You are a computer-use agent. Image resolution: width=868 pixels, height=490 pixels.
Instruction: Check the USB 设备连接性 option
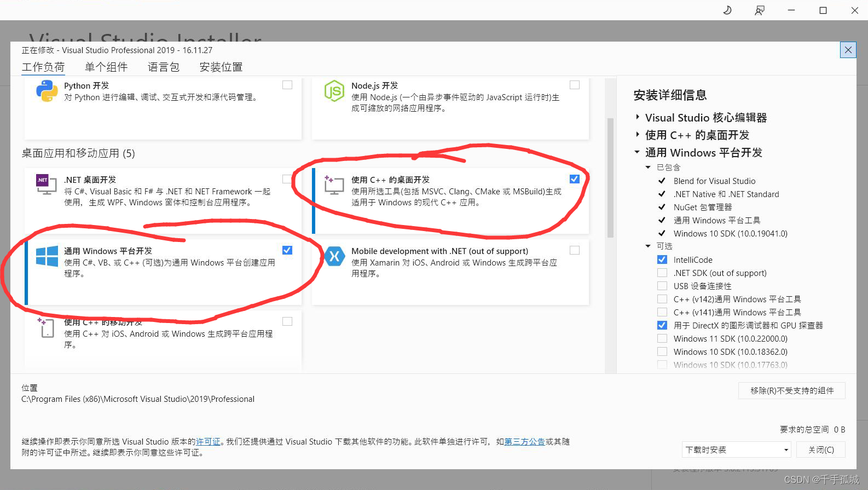(x=662, y=286)
